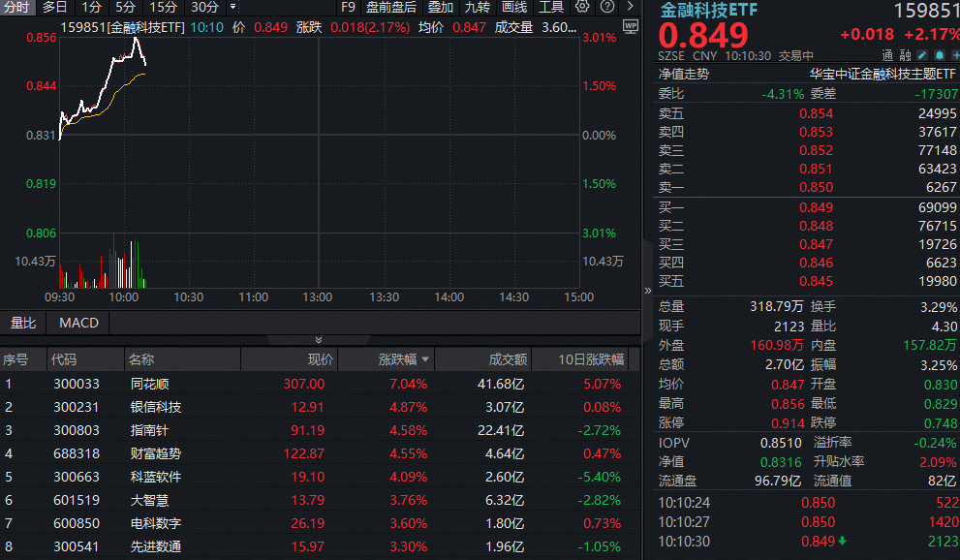Switch to the MACD tab
960x560 pixels.
tap(77, 323)
